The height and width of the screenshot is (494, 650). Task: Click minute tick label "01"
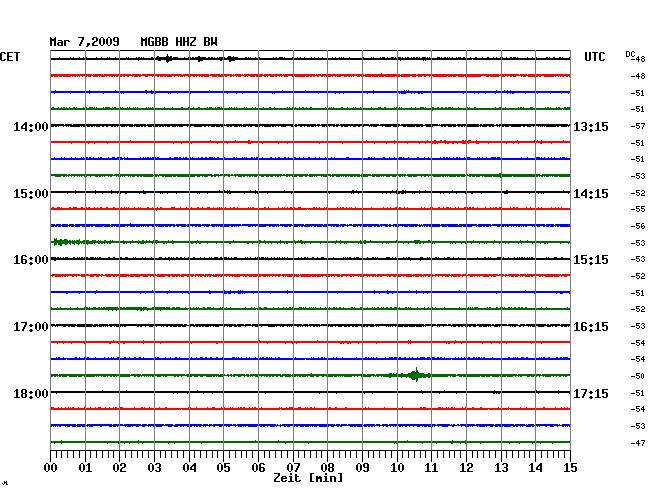click(x=85, y=468)
